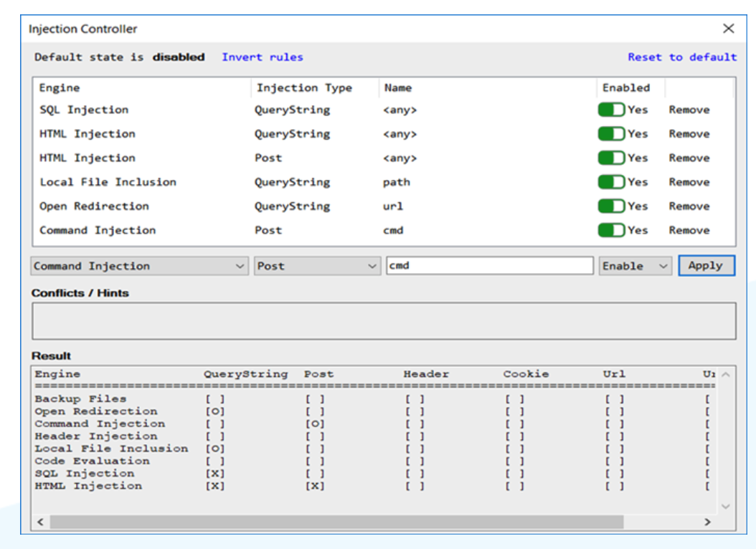
Task: Click Reset to default link
Action: (682, 57)
